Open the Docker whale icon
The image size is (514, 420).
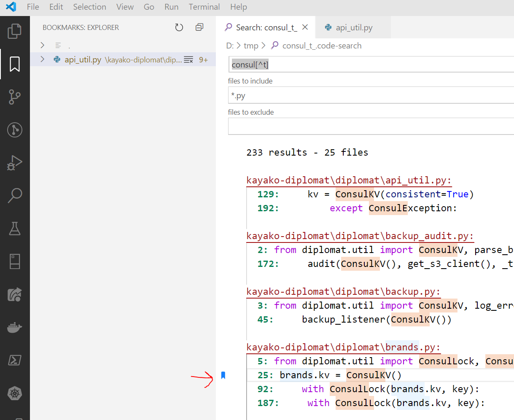(x=15, y=327)
